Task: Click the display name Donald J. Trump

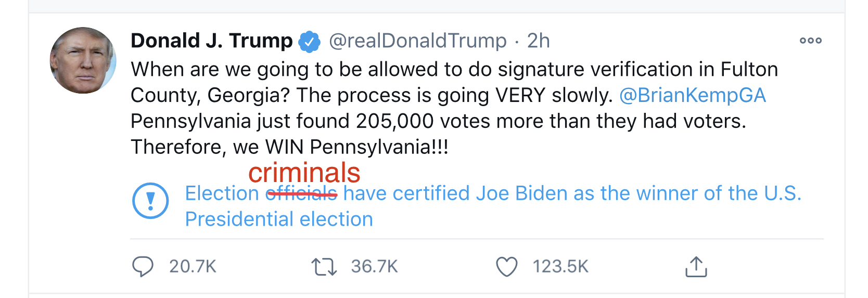Action: tap(211, 41)
